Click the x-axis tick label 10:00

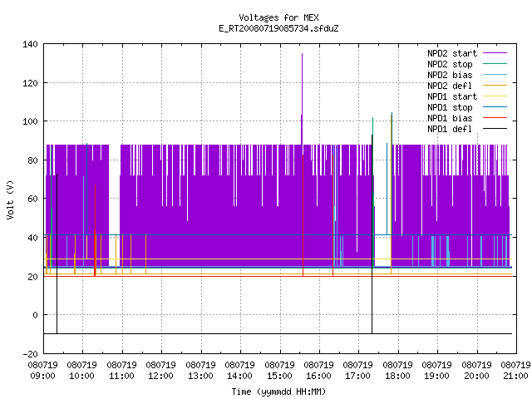81,376
